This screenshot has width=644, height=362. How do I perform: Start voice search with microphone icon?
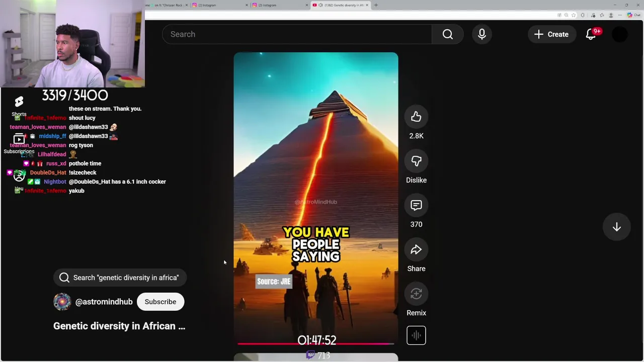click(x=481, y=34)
